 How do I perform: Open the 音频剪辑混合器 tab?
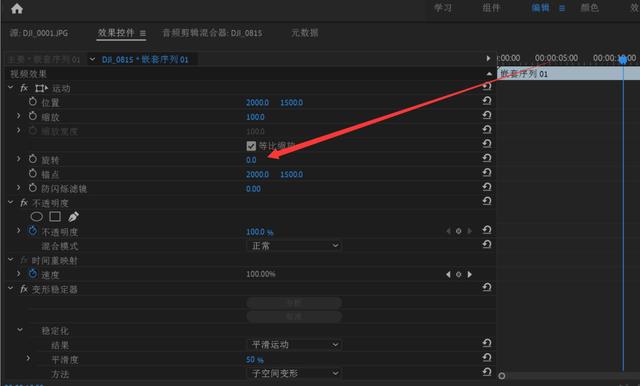(x=212, y=33)
